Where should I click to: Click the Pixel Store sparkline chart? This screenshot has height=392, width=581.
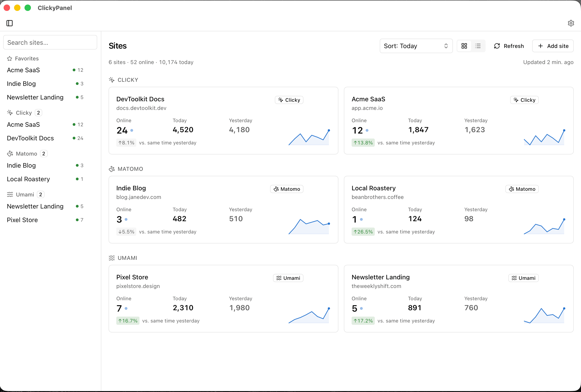click(x=309, y=315)
